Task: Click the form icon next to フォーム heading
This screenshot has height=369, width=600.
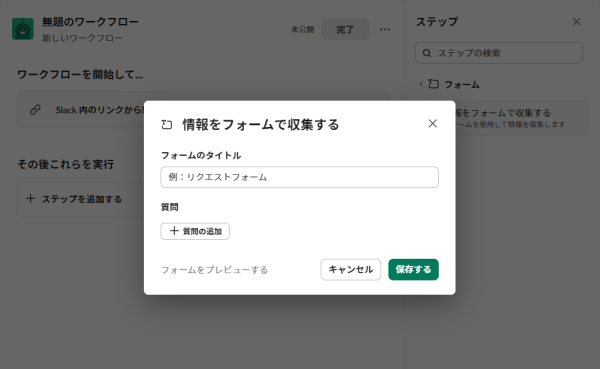Action: (433, 84)
